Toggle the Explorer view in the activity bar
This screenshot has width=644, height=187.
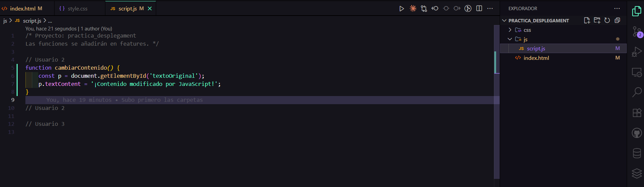(637, 11)
